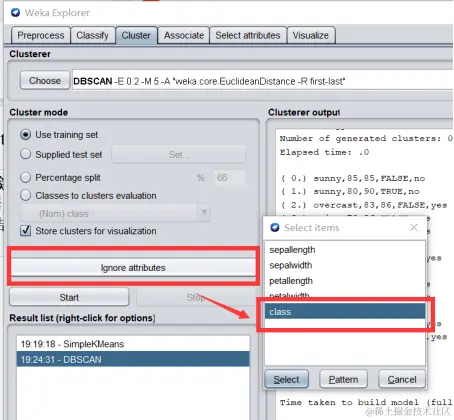Click the 'Elapsed time' output line
The width and height of the screenshot is (454, 420).
(x=324, y=152)
